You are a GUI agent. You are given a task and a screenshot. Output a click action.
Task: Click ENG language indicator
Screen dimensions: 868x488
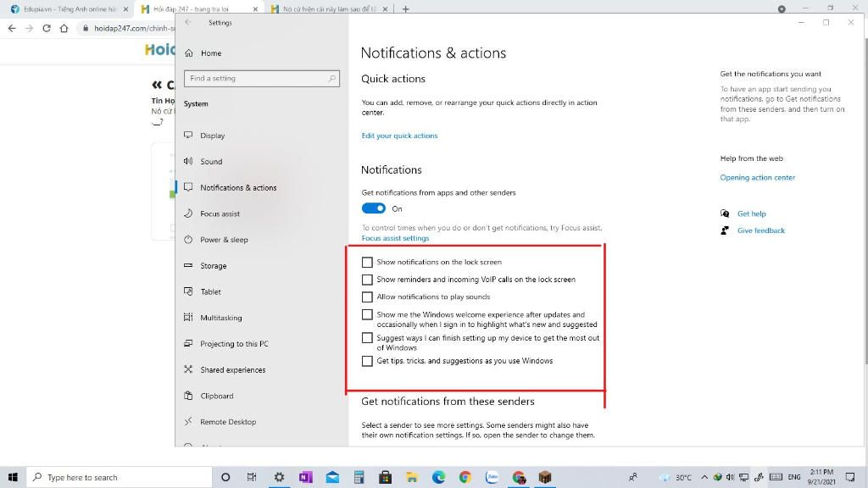(794, 477)
